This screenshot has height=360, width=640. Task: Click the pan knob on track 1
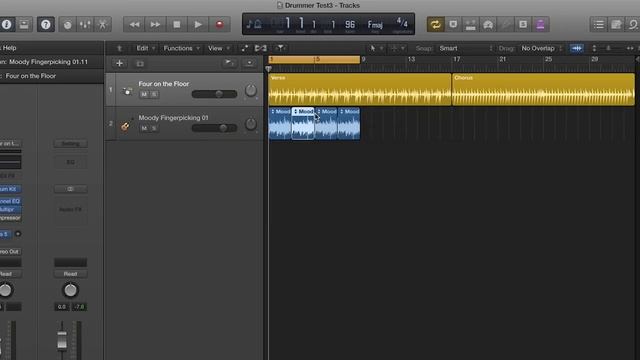[251, 90]
